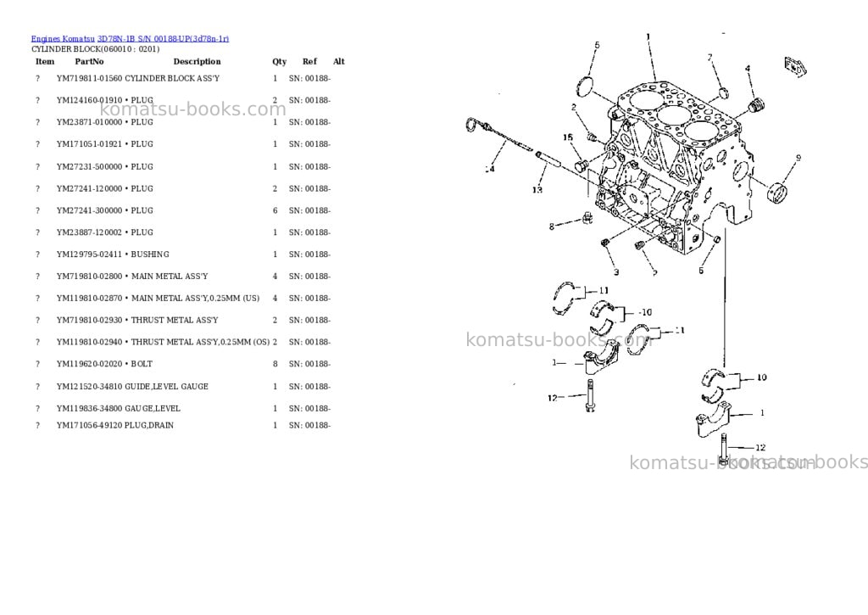Select the CYLINDER BLOCK(060010 : 0201) heading
This screenshot has width=868, height=615.
click(95, 48)
